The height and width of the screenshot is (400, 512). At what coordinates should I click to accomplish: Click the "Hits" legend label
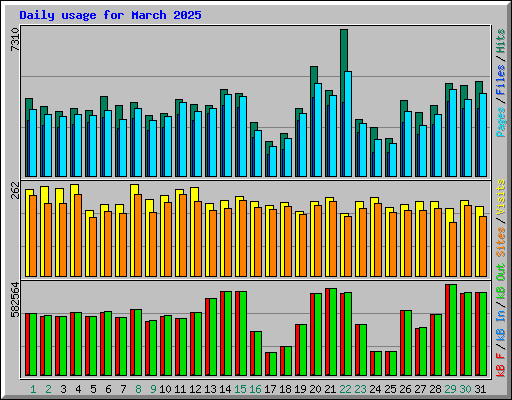pos(501,41)
